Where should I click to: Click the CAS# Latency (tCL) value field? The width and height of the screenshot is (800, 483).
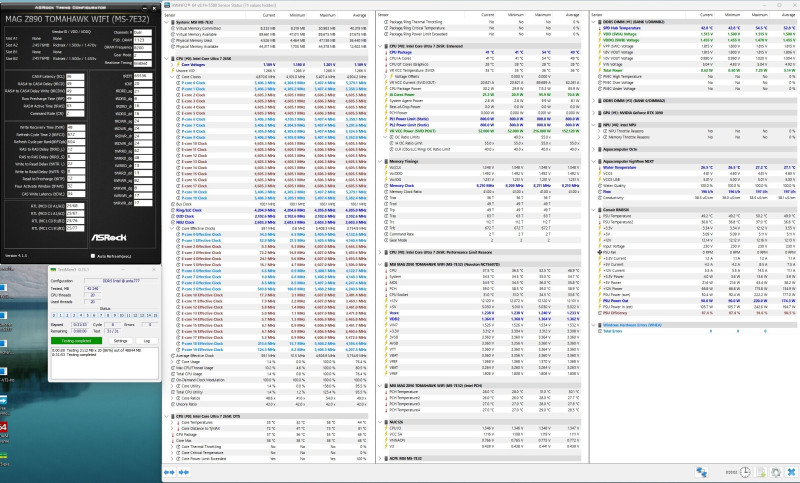coord(76,77)
